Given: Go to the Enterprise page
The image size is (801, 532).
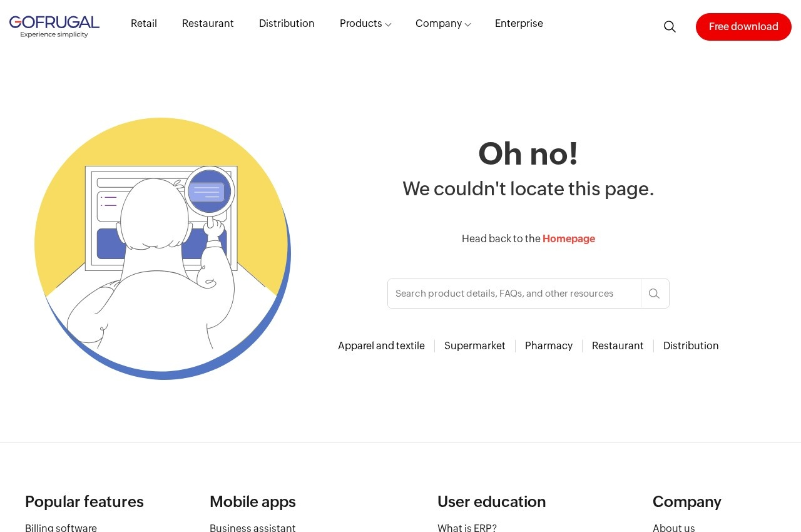Looking at the screenshot, I should coord(519,24).
